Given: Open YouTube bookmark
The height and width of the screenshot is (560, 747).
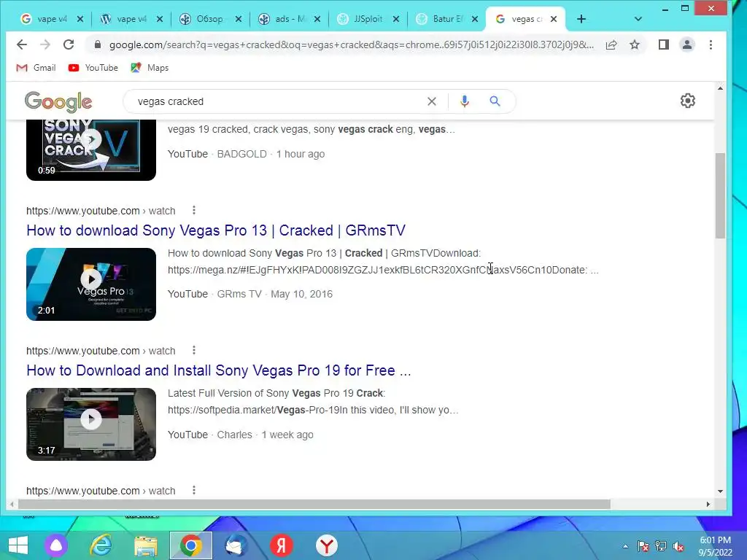Looking at the screenshot, I should pyautogui.click(x=93, y=68).
